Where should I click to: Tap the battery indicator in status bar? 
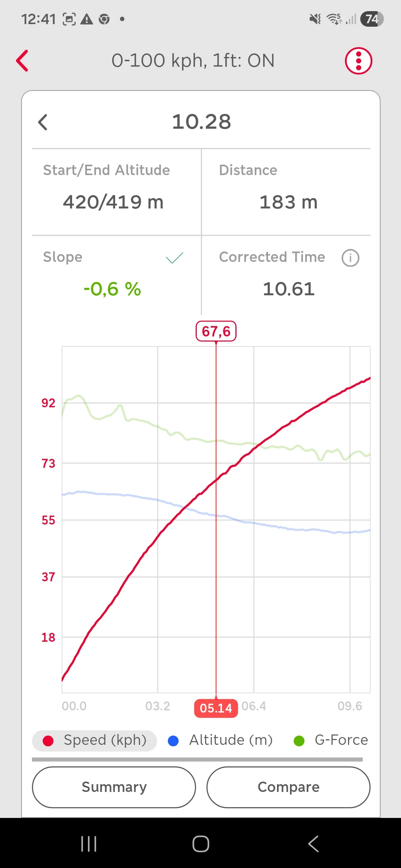click(372, 19)
